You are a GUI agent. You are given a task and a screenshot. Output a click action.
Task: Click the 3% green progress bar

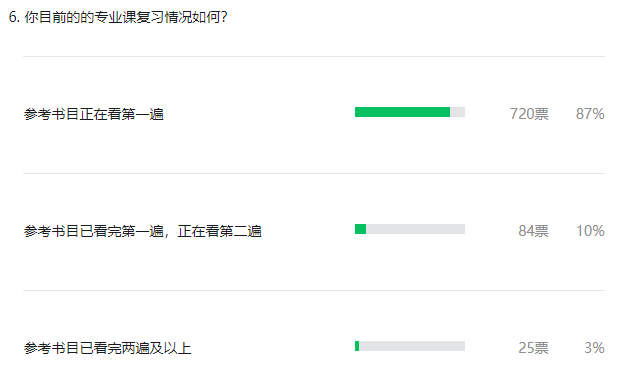(357, 346)
